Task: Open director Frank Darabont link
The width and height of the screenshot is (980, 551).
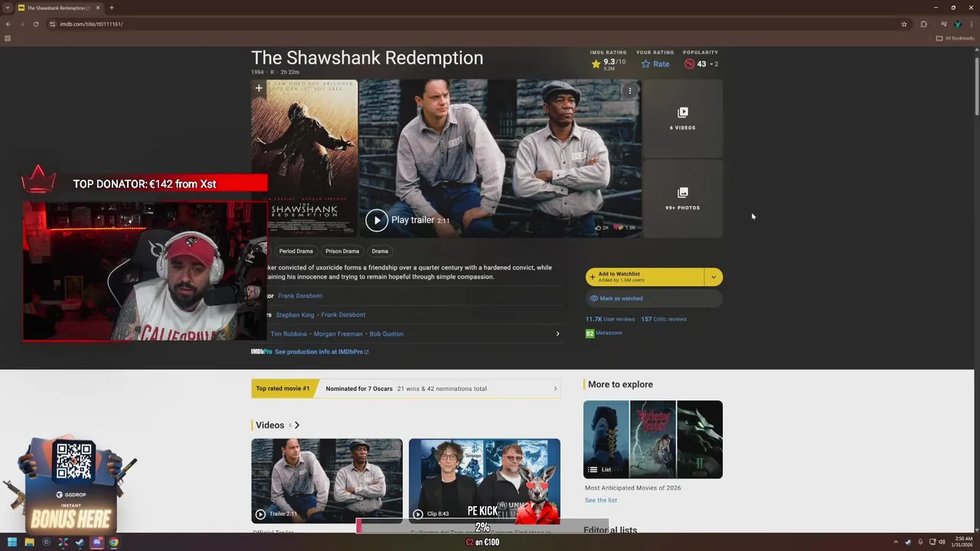Action: click(x=300, y=296)
